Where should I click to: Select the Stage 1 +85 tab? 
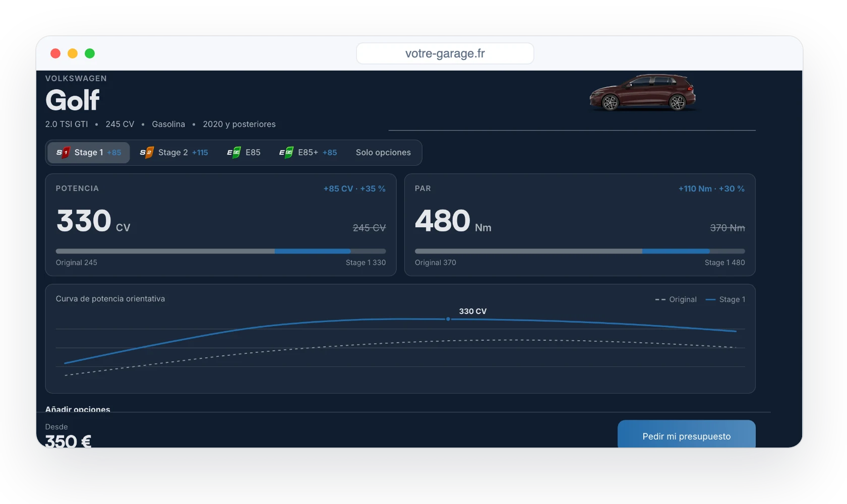tap(89, 153)
